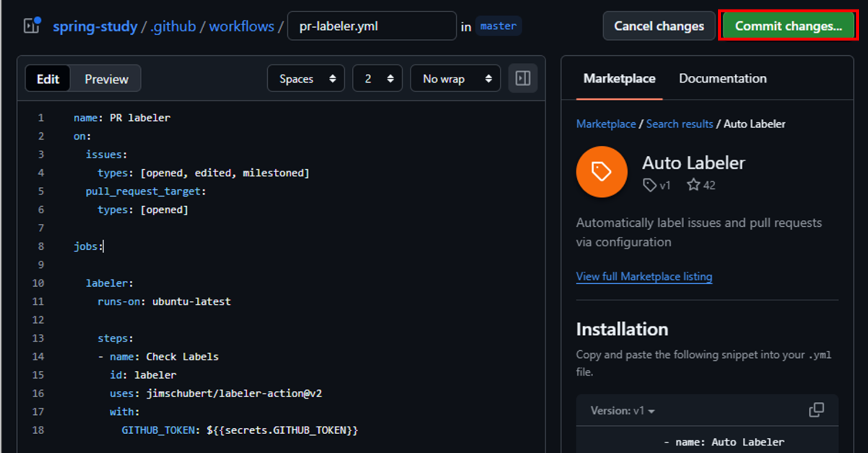The width and height of the screenshot is (868, 453).
Task: Expand the Version: v1 dropdown
Action: coord(623,411)
